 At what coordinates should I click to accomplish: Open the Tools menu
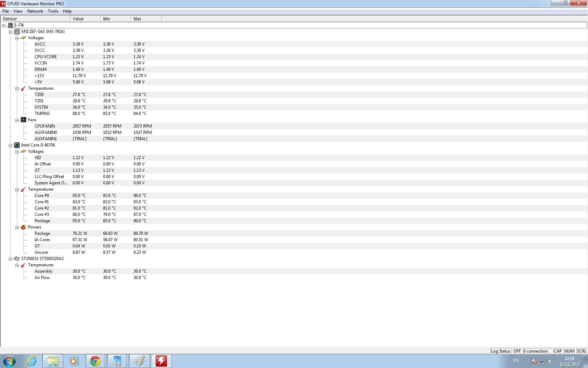(x=53, y=11)
